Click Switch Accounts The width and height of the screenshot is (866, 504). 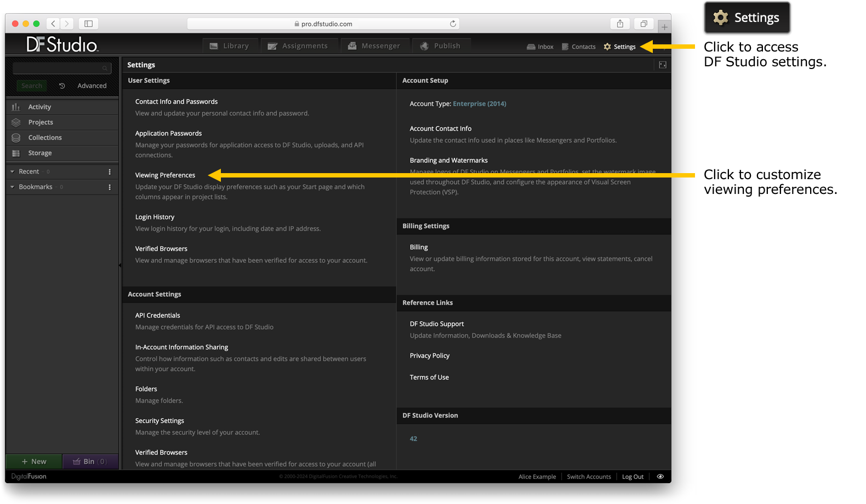pyautogui.click(x=589, y=477)
